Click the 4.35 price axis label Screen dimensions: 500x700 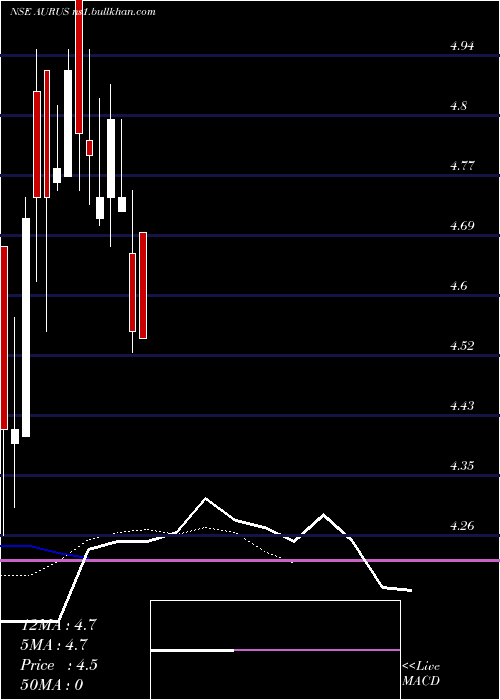(x=462, y=466)
